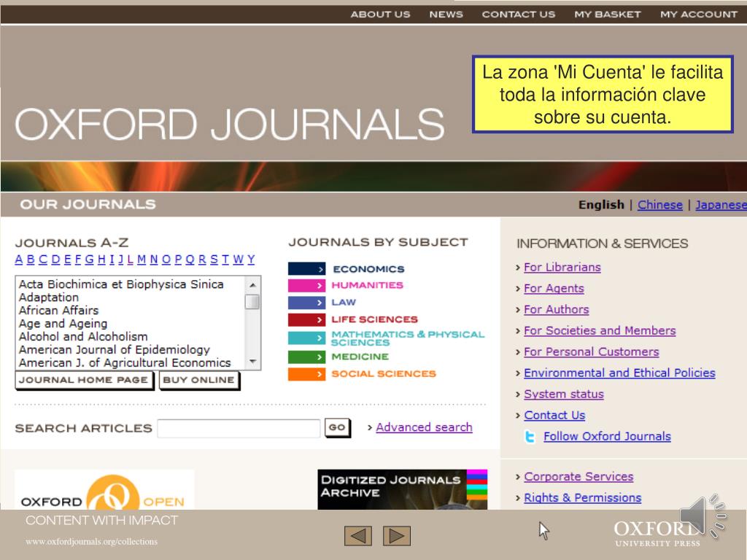Click the Humanities pink arrow swatch

307,285
